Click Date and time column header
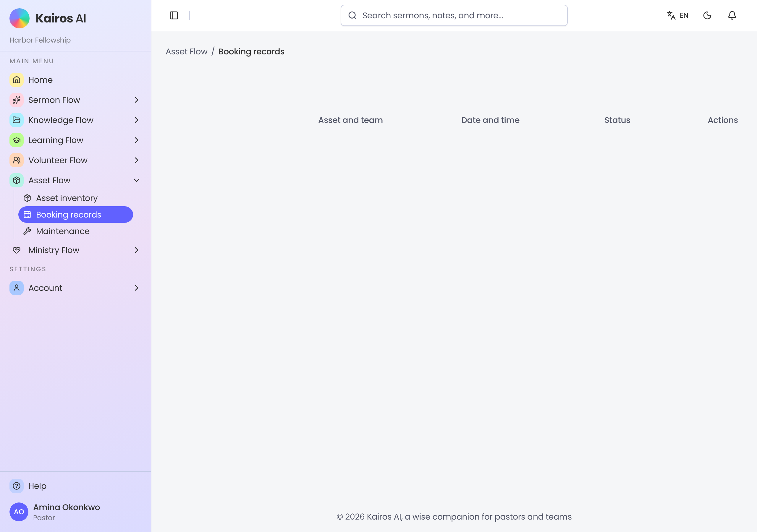Screen dimensions: 757x532 (x=490, y=120)
